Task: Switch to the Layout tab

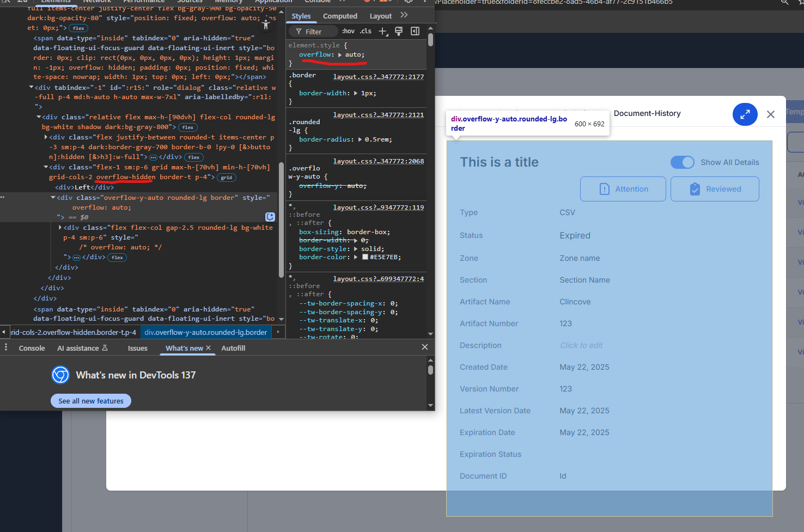Action: [x=381, y=16]
